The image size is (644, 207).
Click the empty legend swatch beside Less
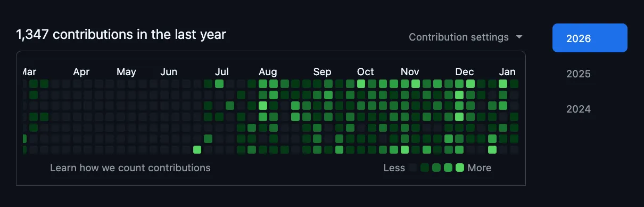pyautogui.click(x=414, y=168)
